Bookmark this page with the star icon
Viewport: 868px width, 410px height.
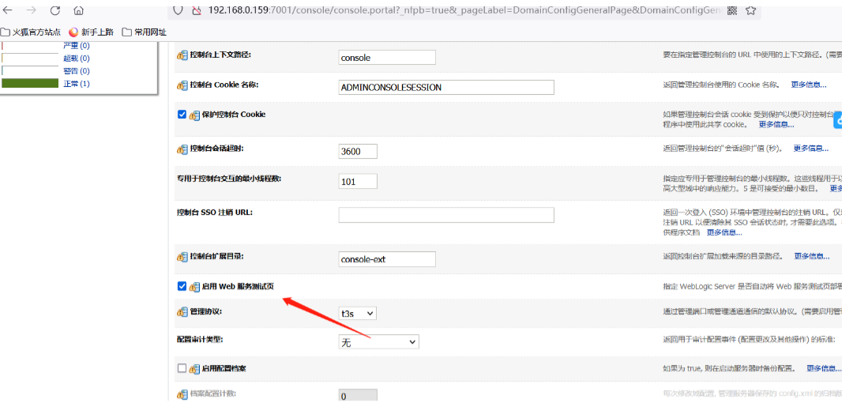[750, 10]
